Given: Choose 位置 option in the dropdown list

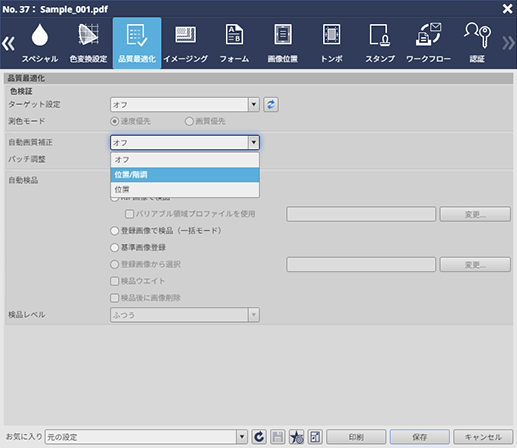Looking at the screenshot, I should pyautogui.click(x=185, y=189).
